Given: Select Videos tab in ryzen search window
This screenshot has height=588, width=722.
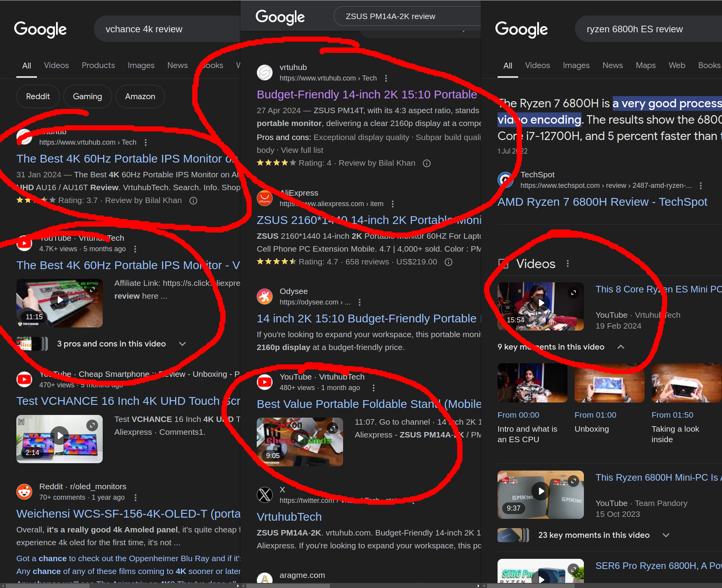Looking at the screenshot, I should pos(537,65).
